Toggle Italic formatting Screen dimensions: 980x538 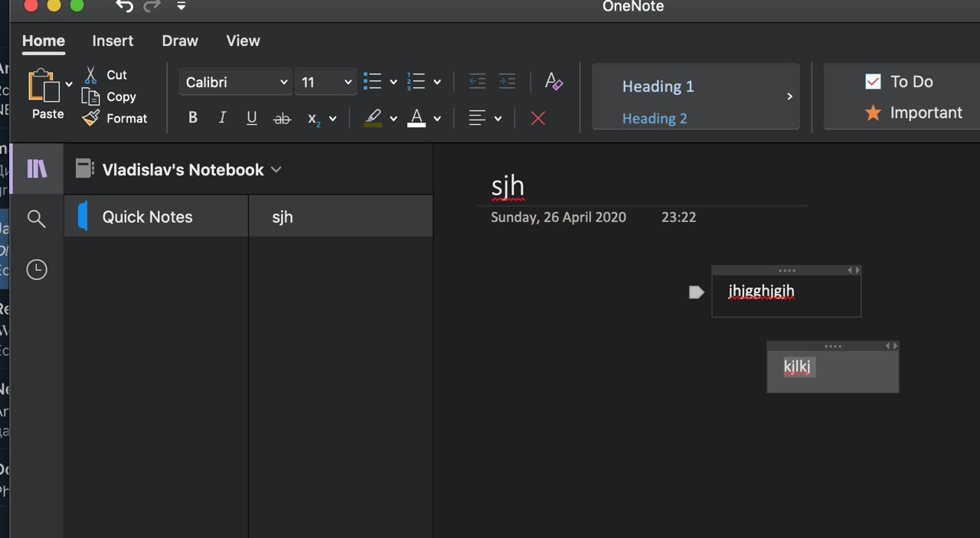222,118
